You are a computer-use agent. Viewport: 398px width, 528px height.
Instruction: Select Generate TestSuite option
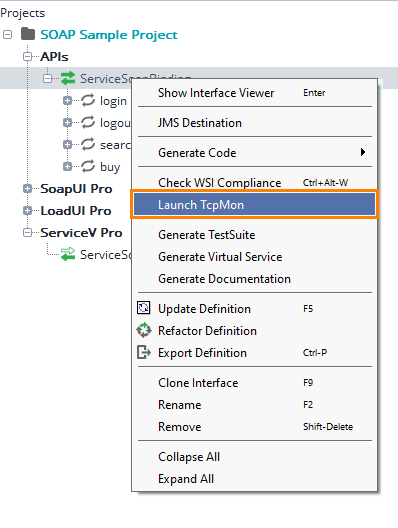[254, 235]
